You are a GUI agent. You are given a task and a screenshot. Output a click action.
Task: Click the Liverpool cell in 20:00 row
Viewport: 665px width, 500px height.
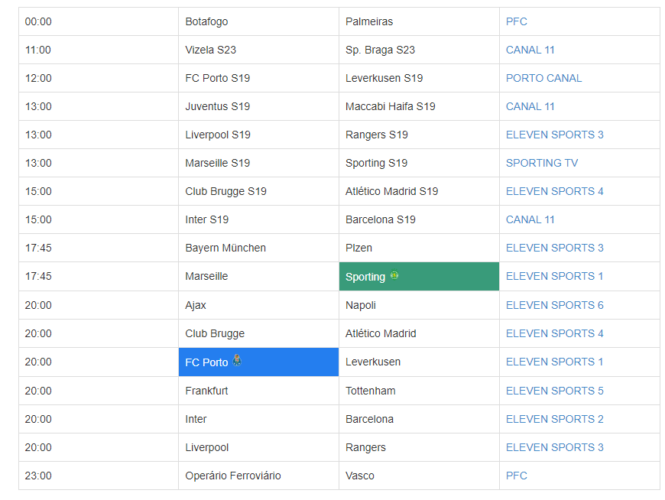pyautogui.click(x=259, y=447)
